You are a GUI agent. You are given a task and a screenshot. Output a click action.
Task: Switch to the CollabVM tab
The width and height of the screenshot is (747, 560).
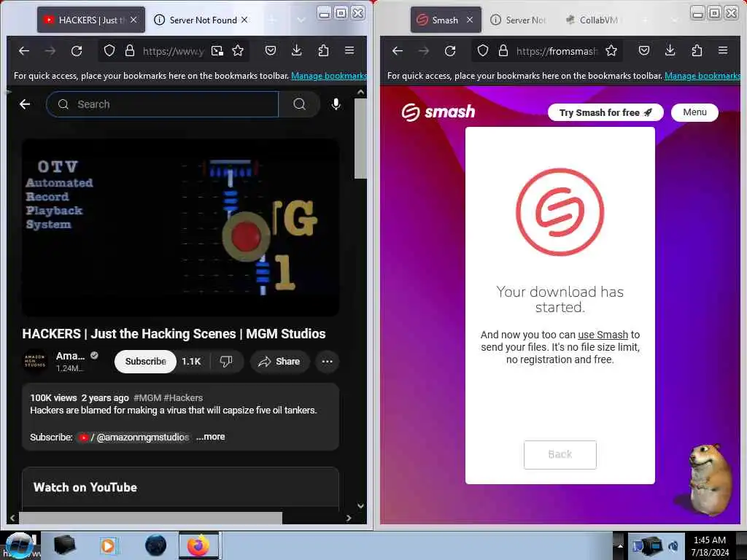click(x=592, y=20)
